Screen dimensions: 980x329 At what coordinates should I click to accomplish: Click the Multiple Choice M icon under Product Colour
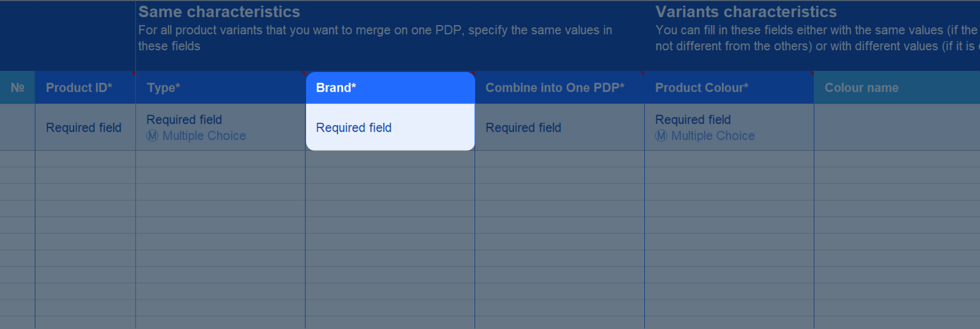(661, 136)
